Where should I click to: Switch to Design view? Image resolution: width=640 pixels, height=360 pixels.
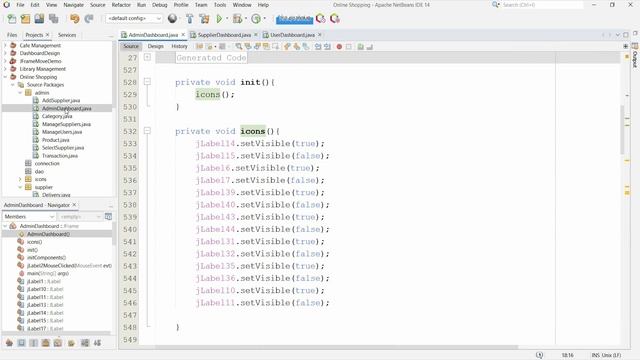point(156,47)
